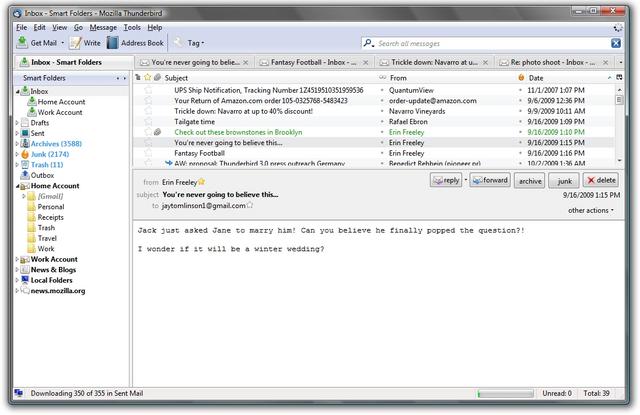Expand the Junk (2174) folder
Viewport: 640px width, 415px height.
pyautogui.click(x=17, y=154)
